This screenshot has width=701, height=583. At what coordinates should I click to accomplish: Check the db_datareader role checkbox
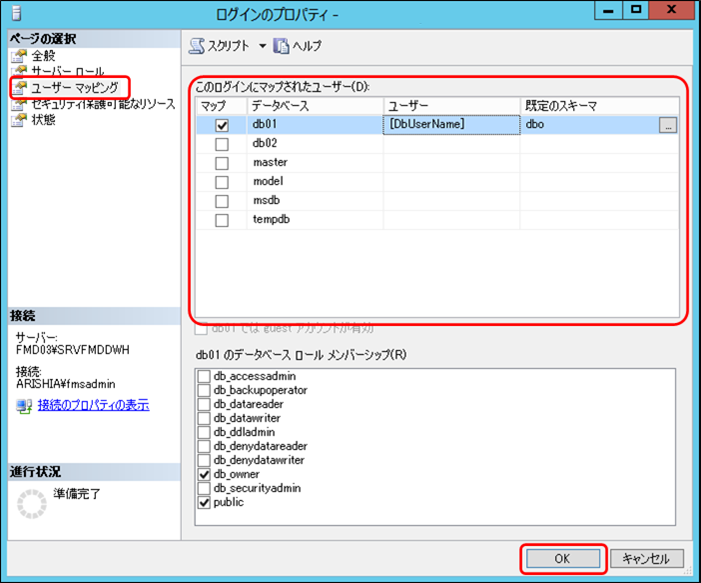pyautogui.click(x=205, y=404)
